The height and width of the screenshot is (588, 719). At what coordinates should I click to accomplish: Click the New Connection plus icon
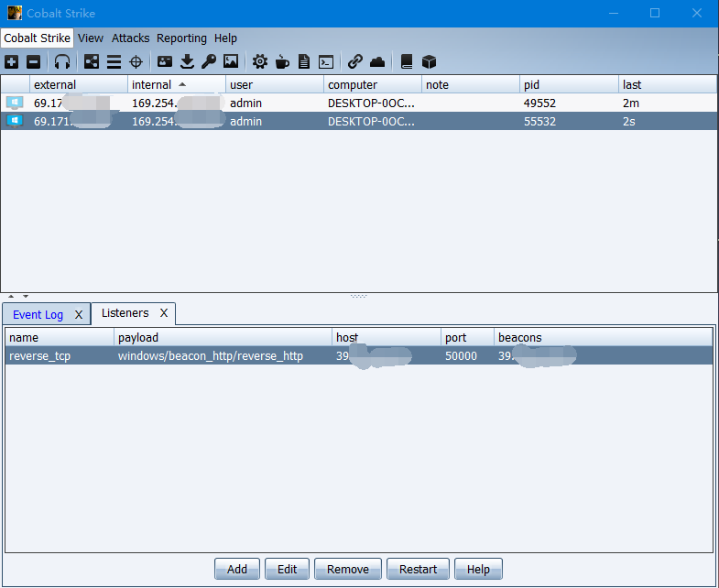point(12,61)
